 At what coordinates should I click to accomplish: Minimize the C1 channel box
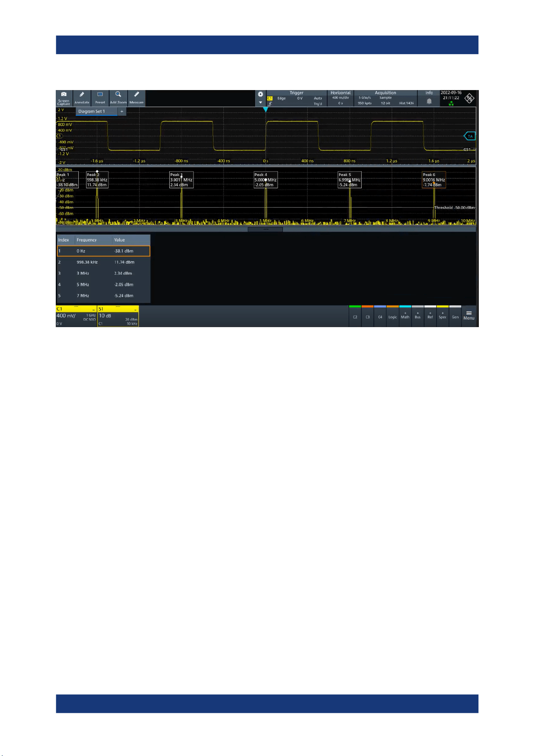[93, 309]
